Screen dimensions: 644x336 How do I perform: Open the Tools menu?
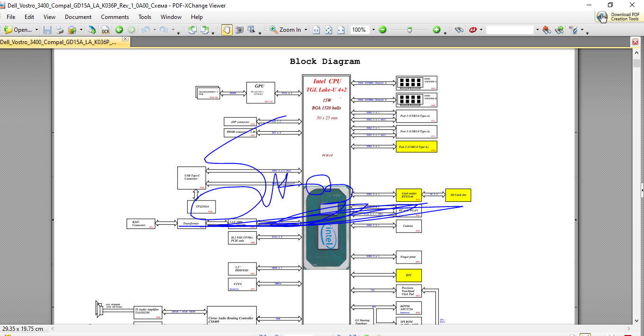145,17
